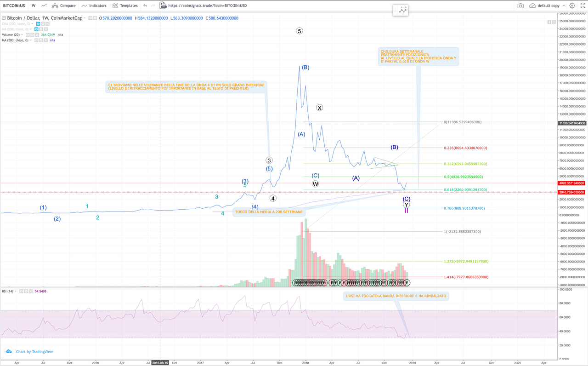
Task: Click the gray price label 11838.341
Action: (x=572, y=123)
